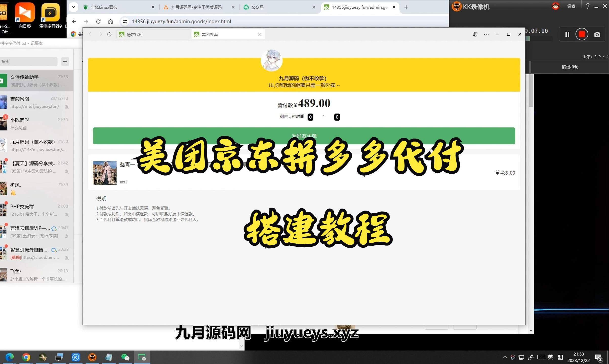609x364 pixels.
Task: Show hidden tray icons chevron
Action: (x=505, y=357)
